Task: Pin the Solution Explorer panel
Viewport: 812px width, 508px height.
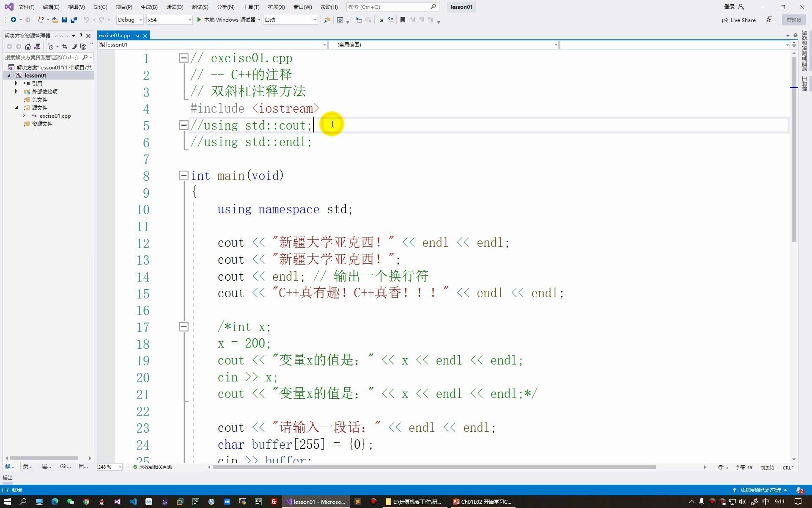Action: pos(81,36)
